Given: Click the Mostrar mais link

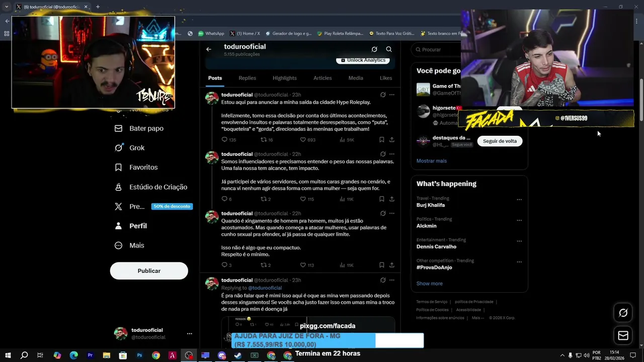Looking at the screenshot, I should (x=431, y=161).
